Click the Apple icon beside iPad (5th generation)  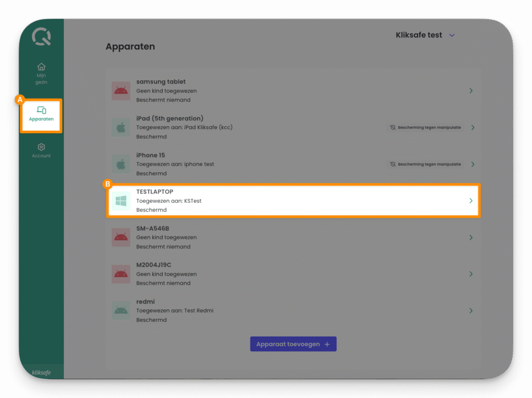[x=121, y=127]
